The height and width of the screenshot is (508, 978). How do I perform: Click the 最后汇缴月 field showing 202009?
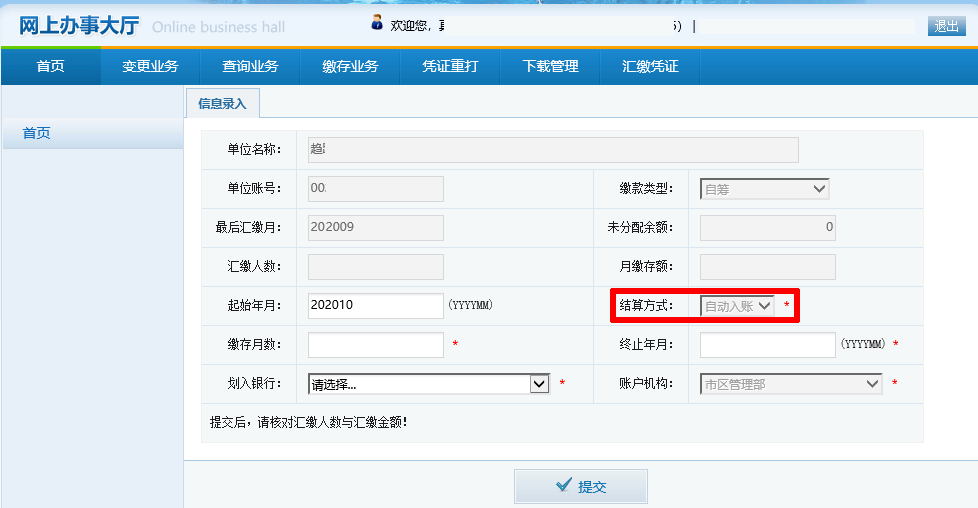tap(375, 227)
